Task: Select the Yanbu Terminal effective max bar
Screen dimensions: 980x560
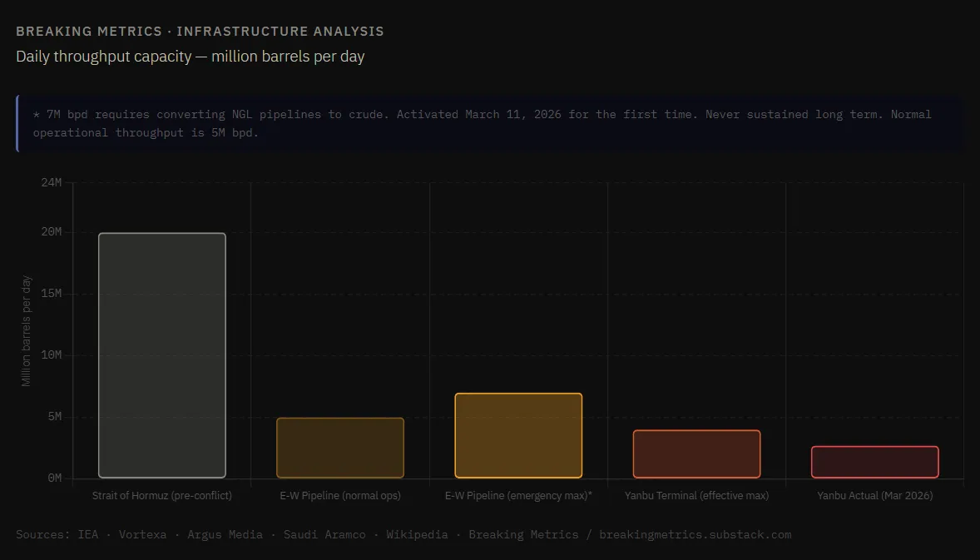Action: click(696, 453)
